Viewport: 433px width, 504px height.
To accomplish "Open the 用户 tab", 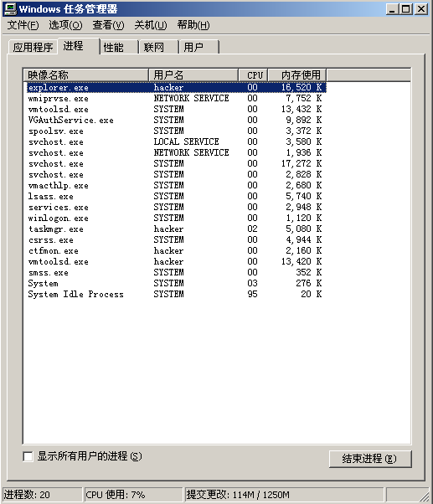I will point(199,47).
